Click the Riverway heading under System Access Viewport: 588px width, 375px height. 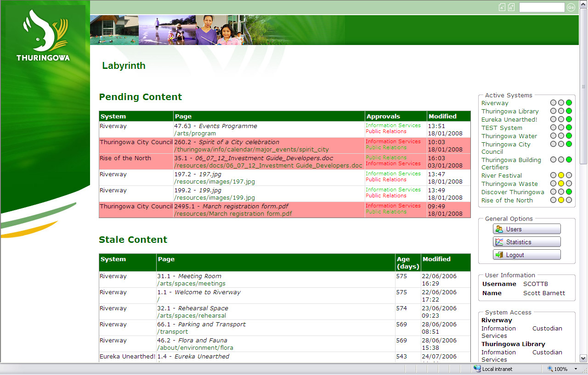coord(497,320)
